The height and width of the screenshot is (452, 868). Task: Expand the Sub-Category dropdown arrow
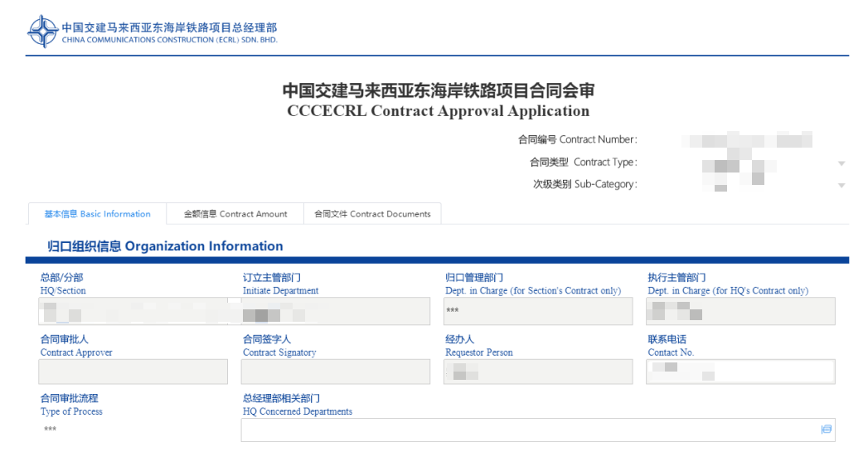tap(841, 185)
